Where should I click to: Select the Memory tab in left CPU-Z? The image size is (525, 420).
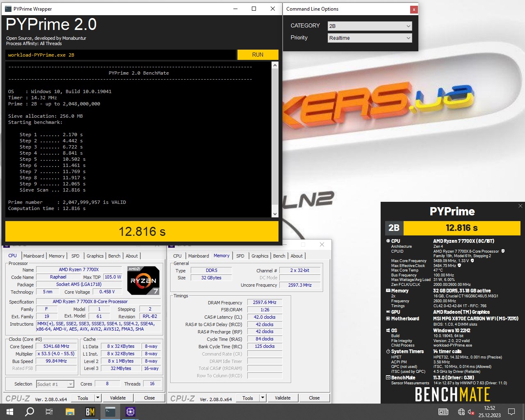pos(57,256)
